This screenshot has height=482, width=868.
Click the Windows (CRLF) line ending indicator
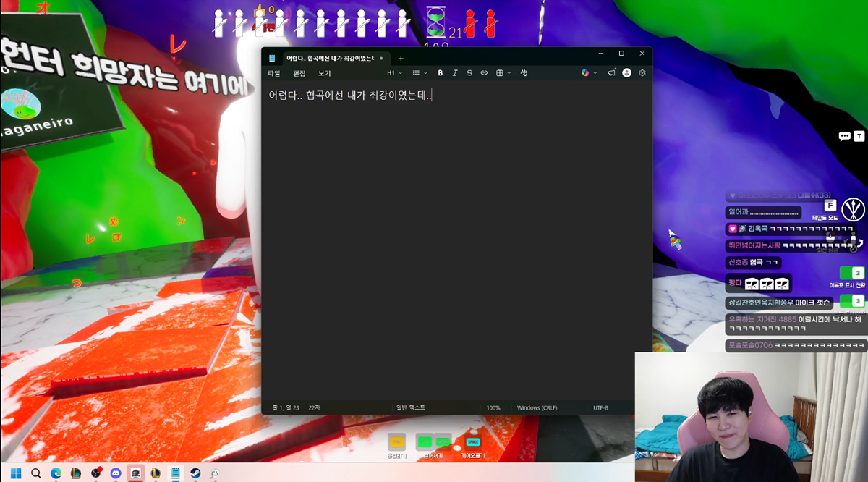point(537,407)
